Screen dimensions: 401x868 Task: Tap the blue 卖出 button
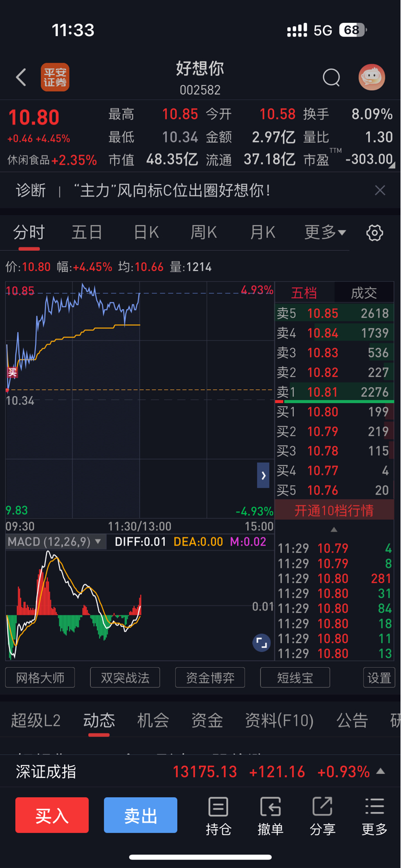[141, 815]
